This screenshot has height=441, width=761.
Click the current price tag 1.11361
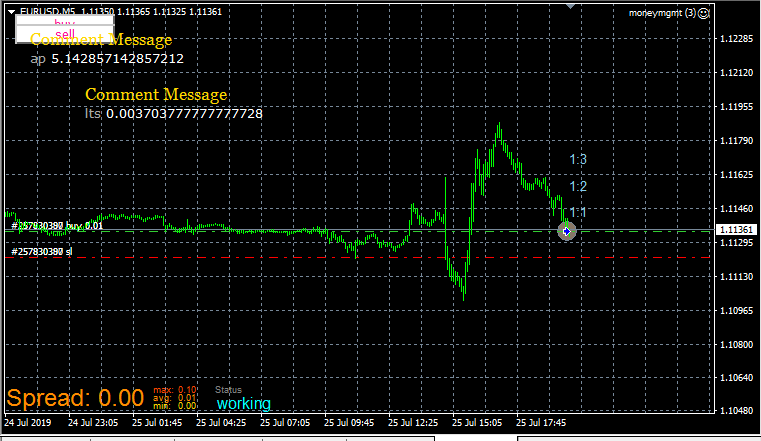click(736, 229)
